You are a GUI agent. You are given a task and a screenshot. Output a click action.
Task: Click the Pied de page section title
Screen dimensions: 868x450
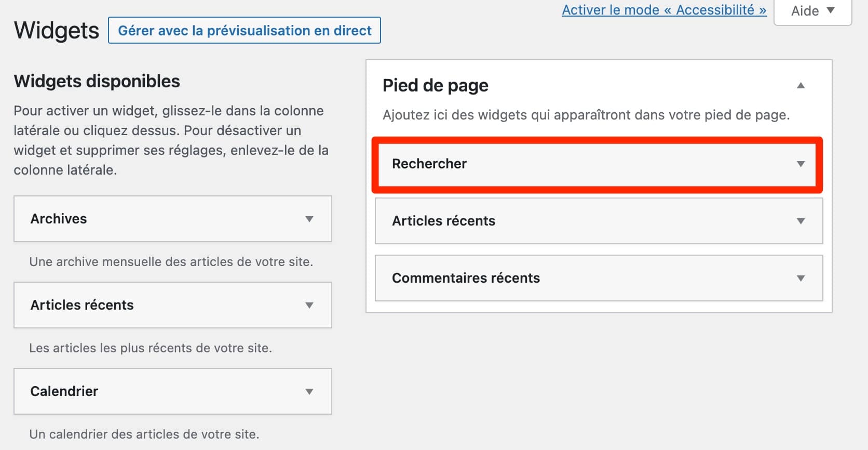[435, 85]
